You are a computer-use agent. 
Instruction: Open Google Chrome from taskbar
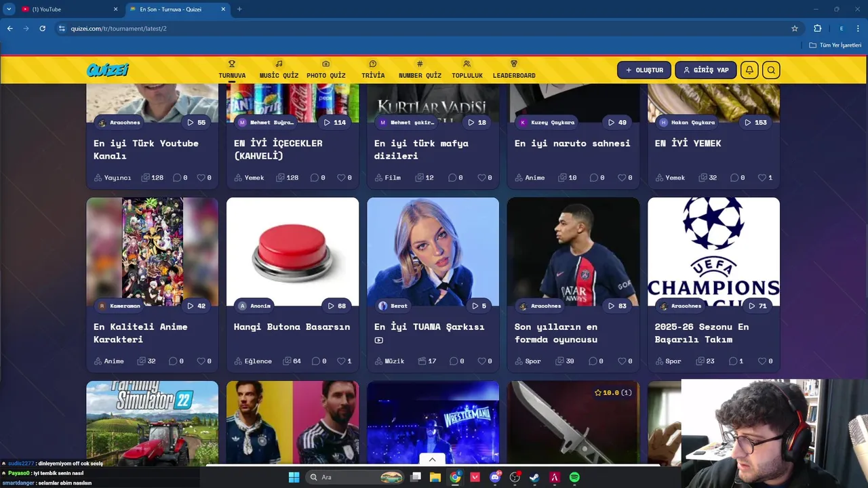455,477
